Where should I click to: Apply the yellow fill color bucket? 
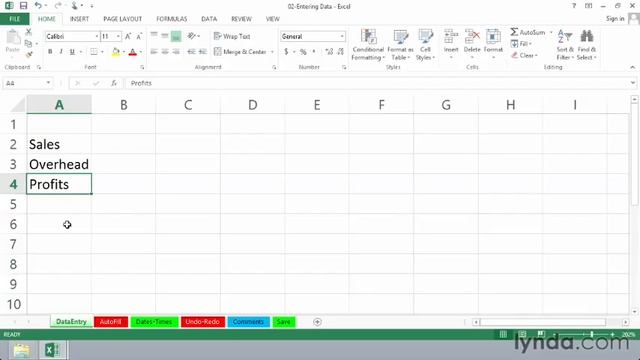click(116, 52)
